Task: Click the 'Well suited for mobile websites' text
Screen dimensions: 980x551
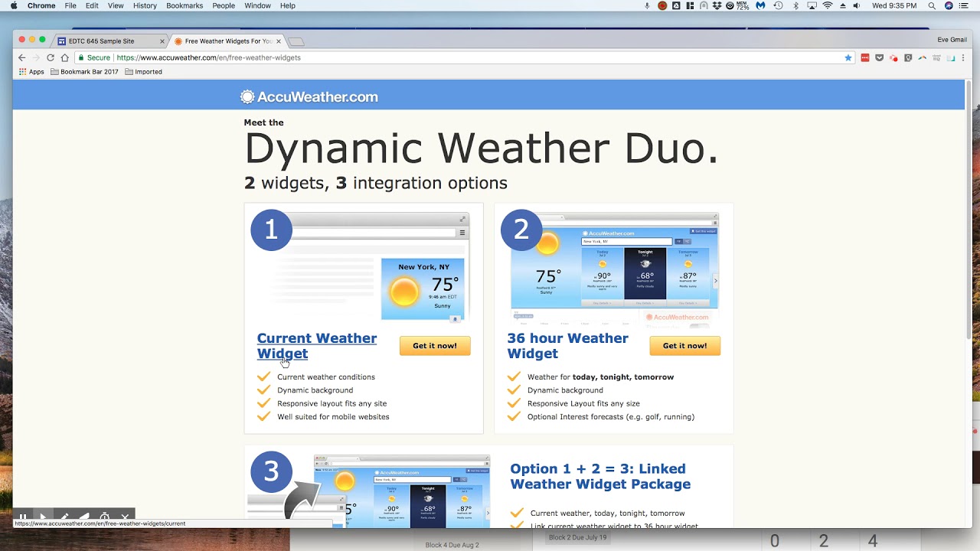Action: pos(333,417)
